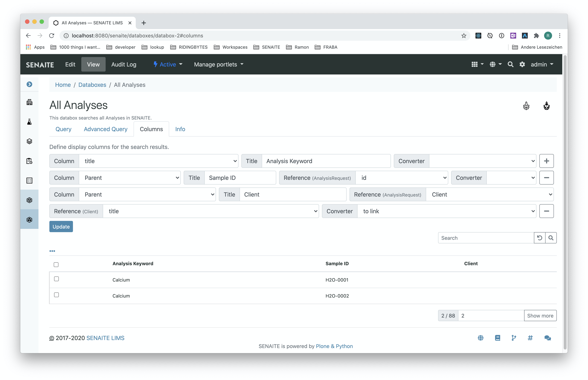Click the View toolbar item
This screenshot has height=380, width=588.
pos(93,64)
